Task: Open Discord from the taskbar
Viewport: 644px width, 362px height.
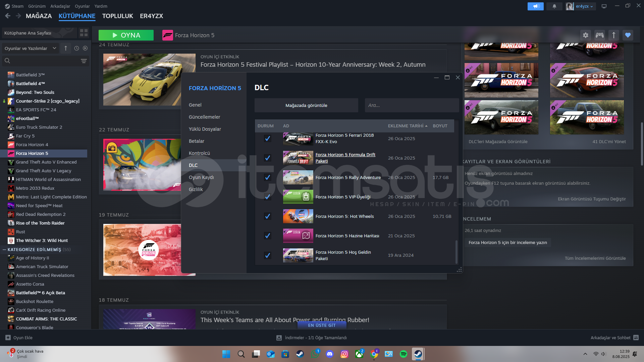Action: click(330, 354)
